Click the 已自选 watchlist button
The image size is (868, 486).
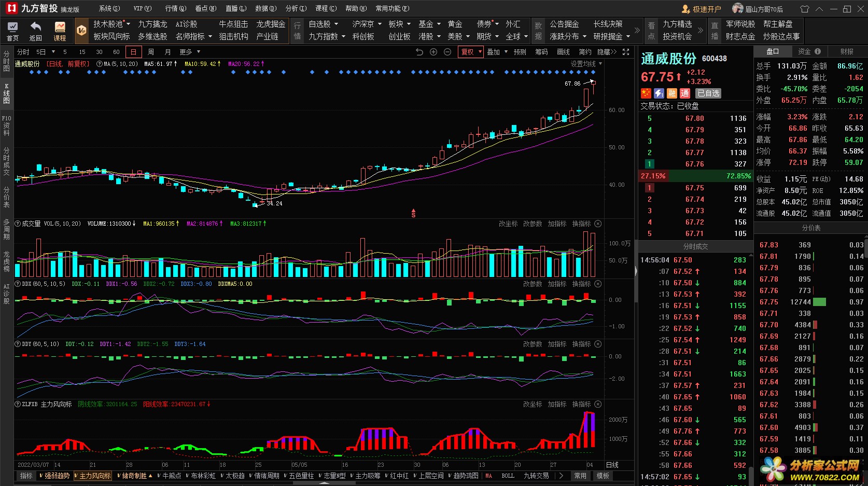tap(708, 93)
